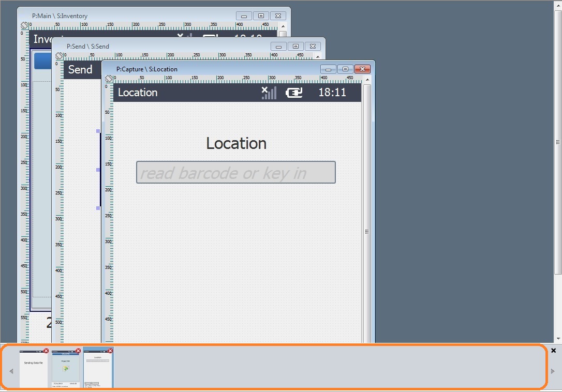This screenshot has height=392, width=562.
Task: Select the signal strength icon in Location header
Action: tap(269, 93)
